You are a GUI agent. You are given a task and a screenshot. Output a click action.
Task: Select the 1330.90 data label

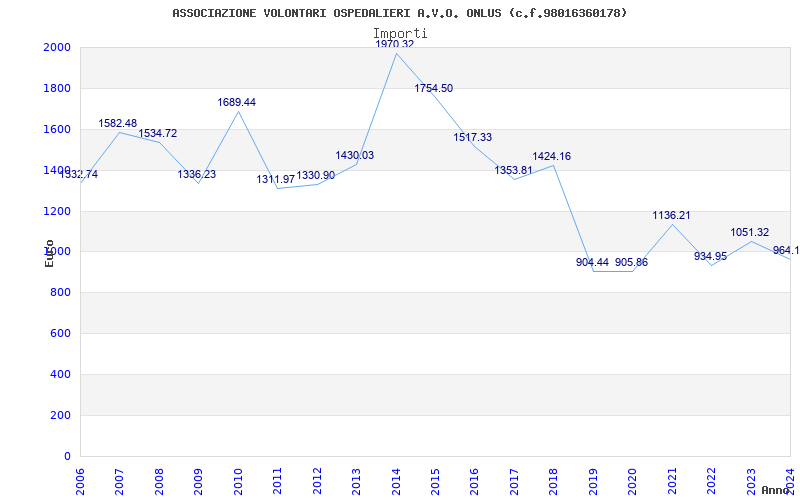(x=315, y=176)
